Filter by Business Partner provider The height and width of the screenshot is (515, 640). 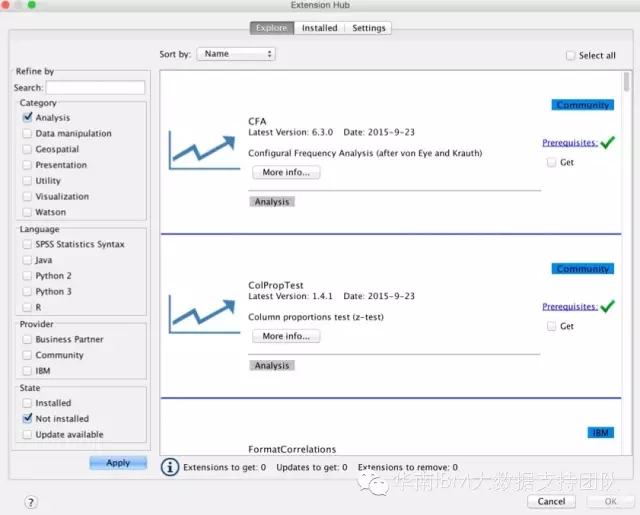pos(27,339)
